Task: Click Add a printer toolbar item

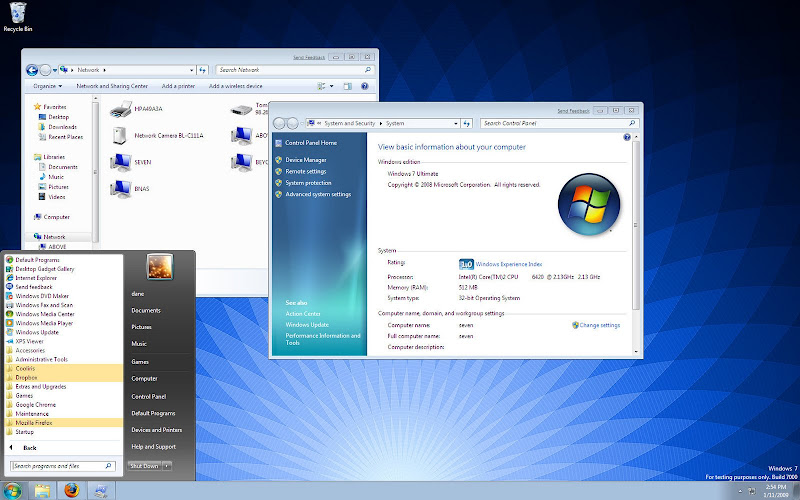Action: coord(178,86)
